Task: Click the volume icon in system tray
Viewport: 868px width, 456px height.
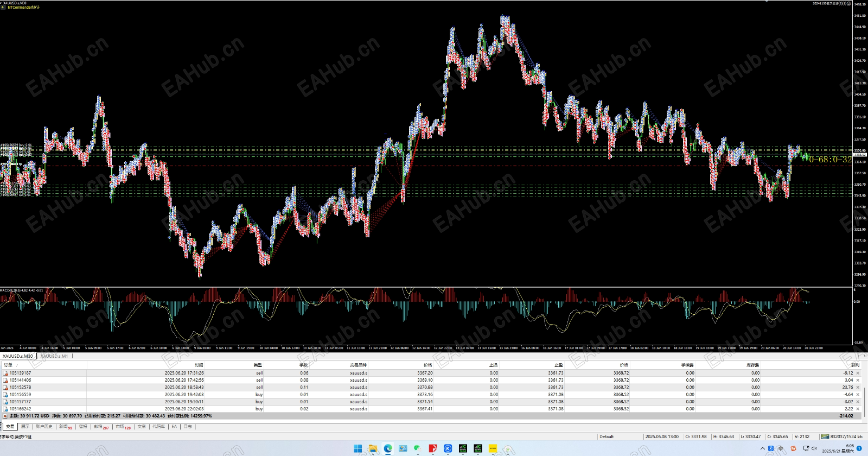Action: pos(814,448)
